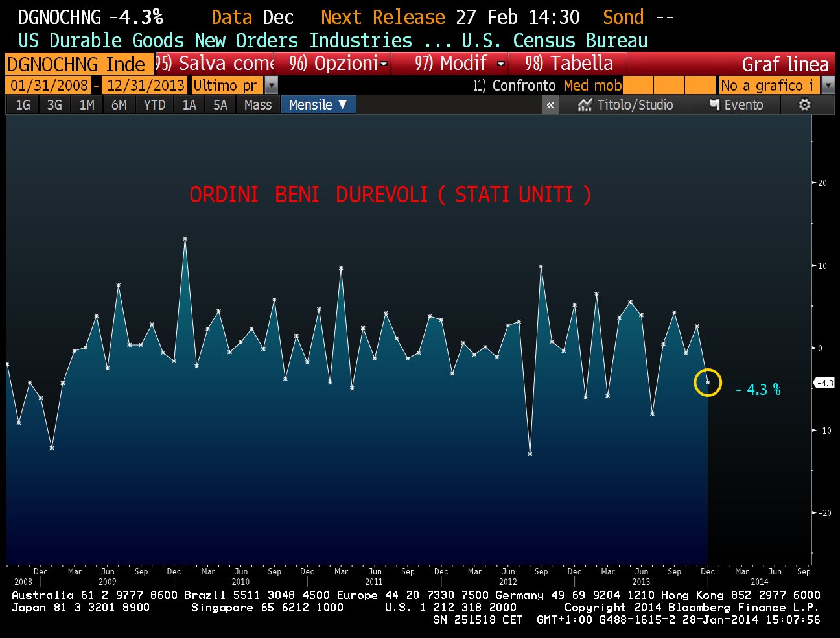
Task: Click the 27 Feb 14:30 release time
Action: pos(518,17)
